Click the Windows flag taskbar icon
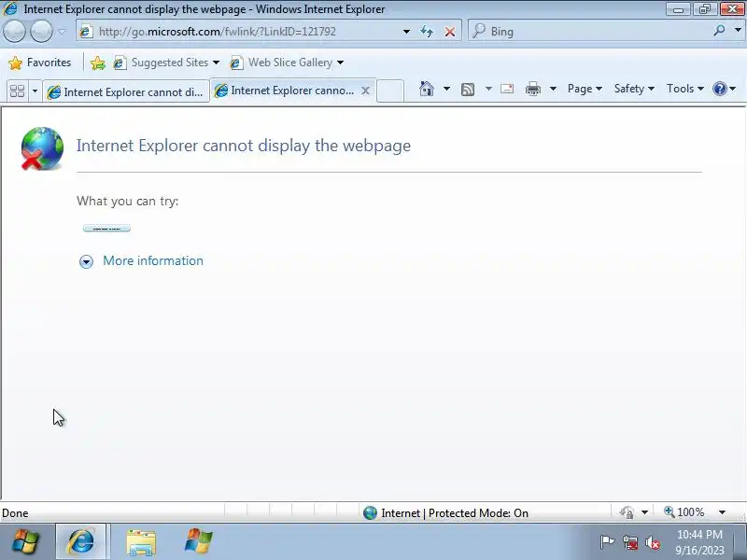Viewport: 747px width, 560px height. pos(198,541)
